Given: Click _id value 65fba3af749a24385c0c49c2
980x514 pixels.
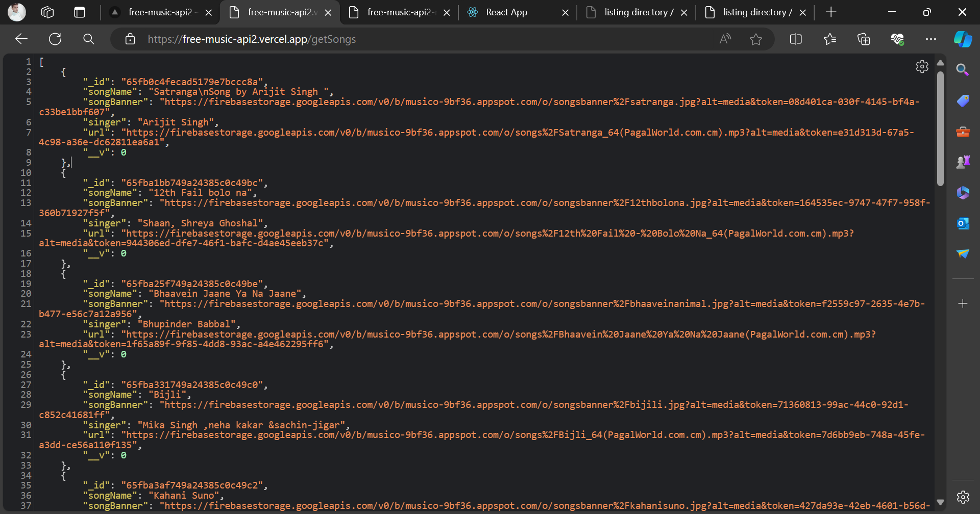Looking at the screenshot, I should click(192, 485).
